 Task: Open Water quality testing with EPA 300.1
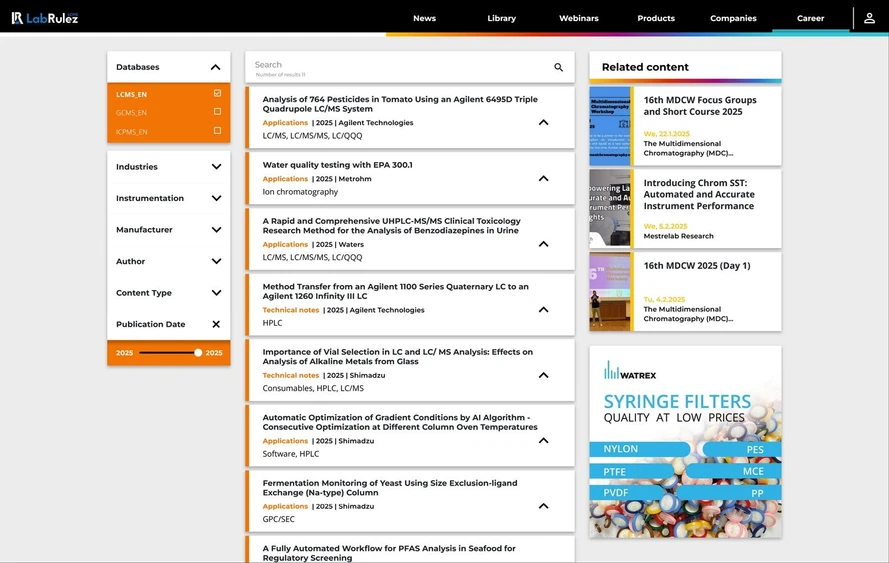[337, 165]
